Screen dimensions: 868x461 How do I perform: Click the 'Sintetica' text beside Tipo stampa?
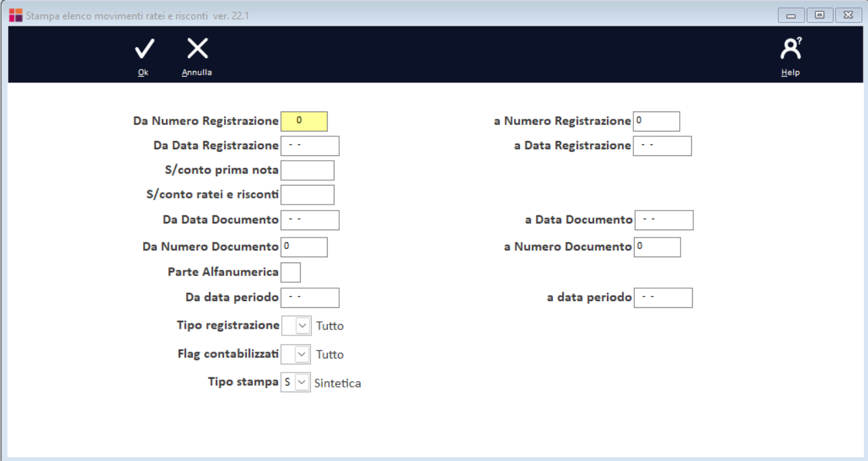click(338, 383)
